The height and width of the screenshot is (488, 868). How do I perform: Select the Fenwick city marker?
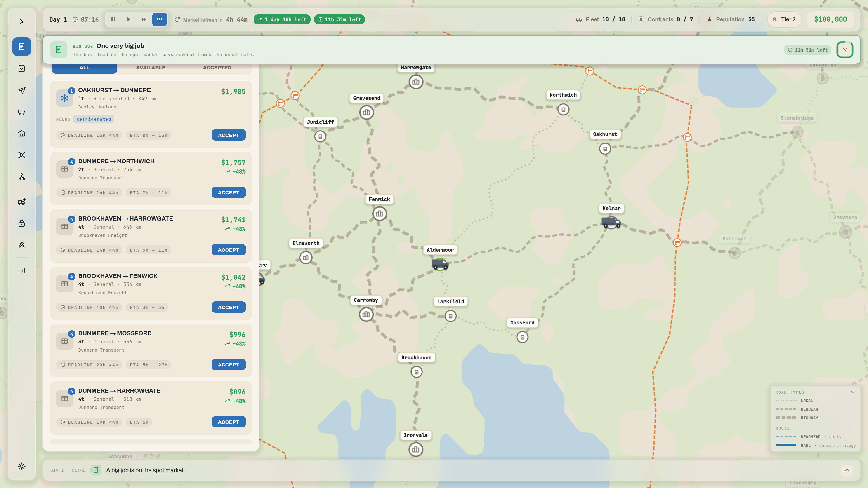pos(380,213)
